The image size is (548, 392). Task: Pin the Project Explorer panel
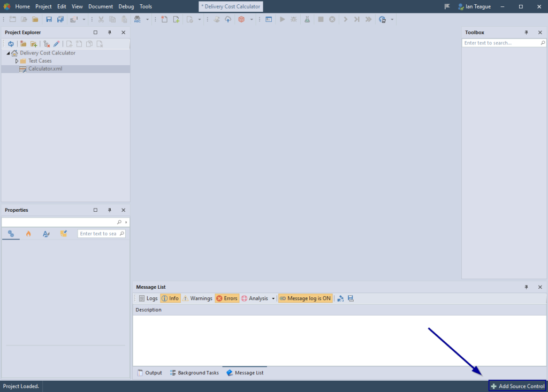(109, 33)
